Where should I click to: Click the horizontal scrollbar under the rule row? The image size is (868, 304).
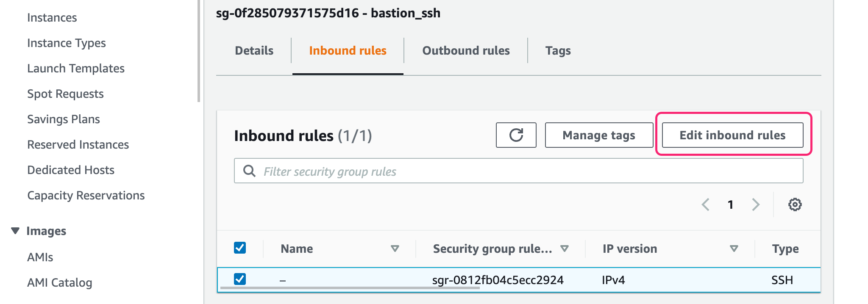point(350,288)
